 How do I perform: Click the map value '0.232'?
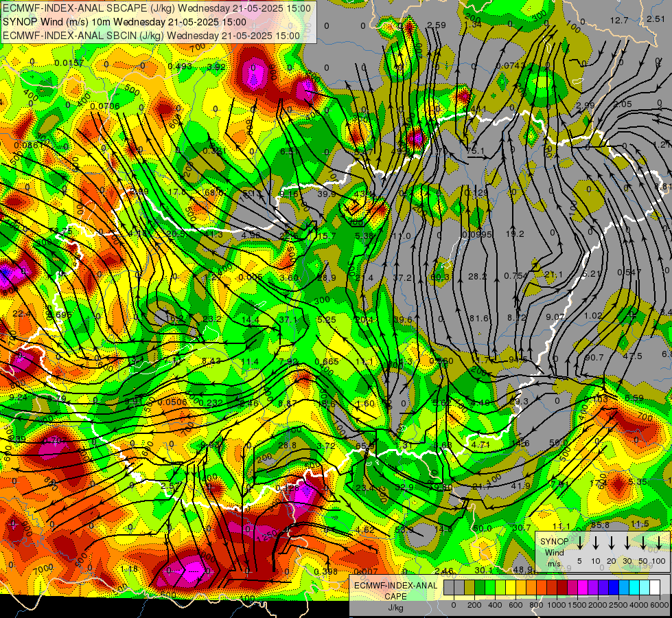coord(211,402)
